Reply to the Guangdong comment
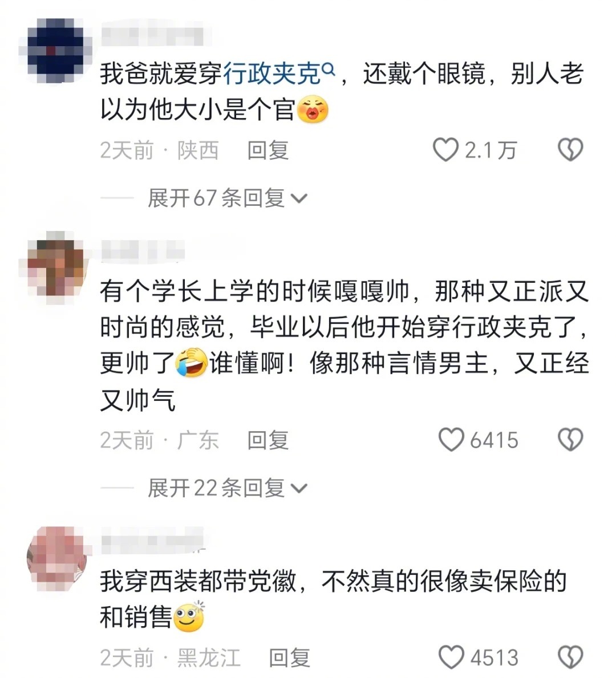 [x=268, y=440]
